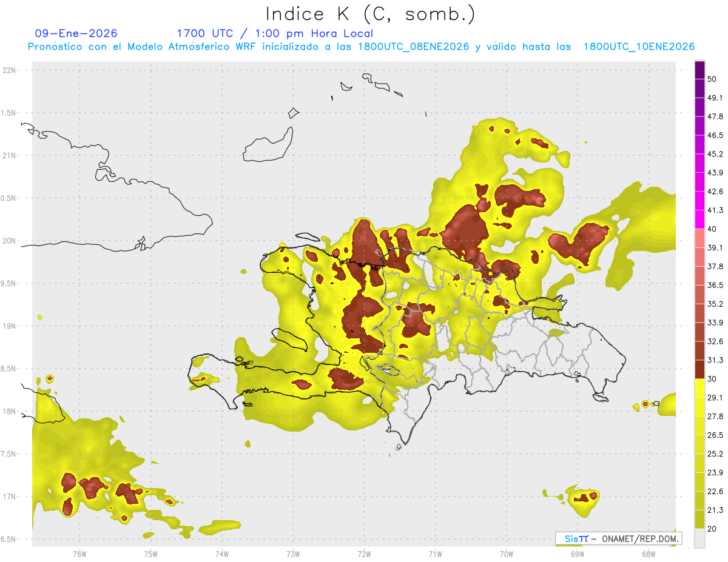Image resolution: width=728 pixels, height=562 pixels.
Task: Click the date label "09-Ene-2026"
Action: 76,33
